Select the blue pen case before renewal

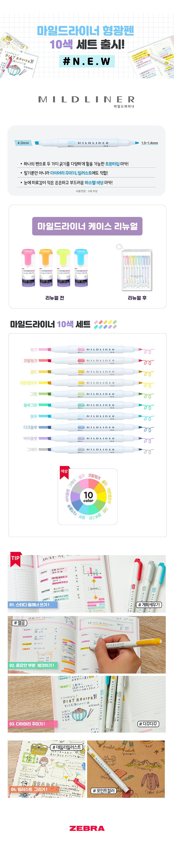[81, 268]
